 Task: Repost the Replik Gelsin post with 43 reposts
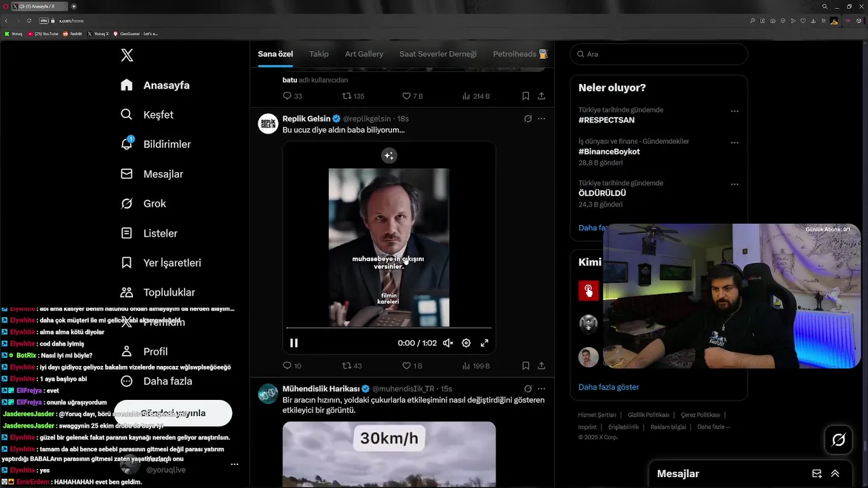pos(352,365)
